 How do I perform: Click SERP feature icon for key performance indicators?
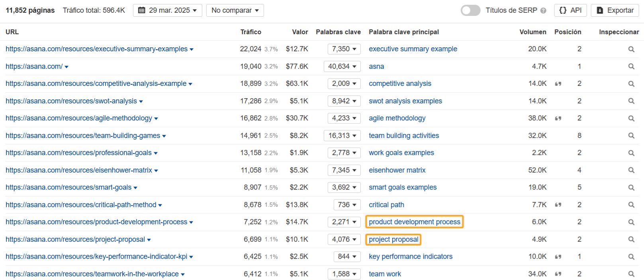click(558, 257)
